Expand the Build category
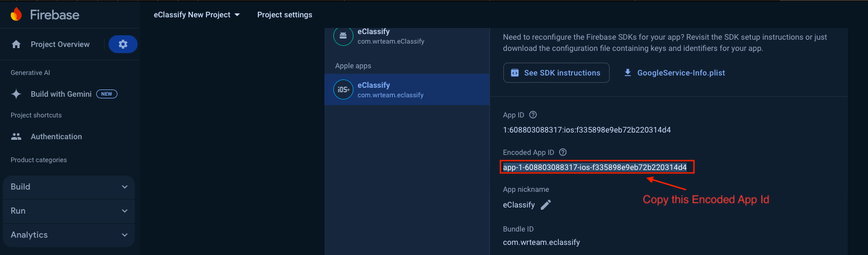868x255 pixels. click(69, 187)
